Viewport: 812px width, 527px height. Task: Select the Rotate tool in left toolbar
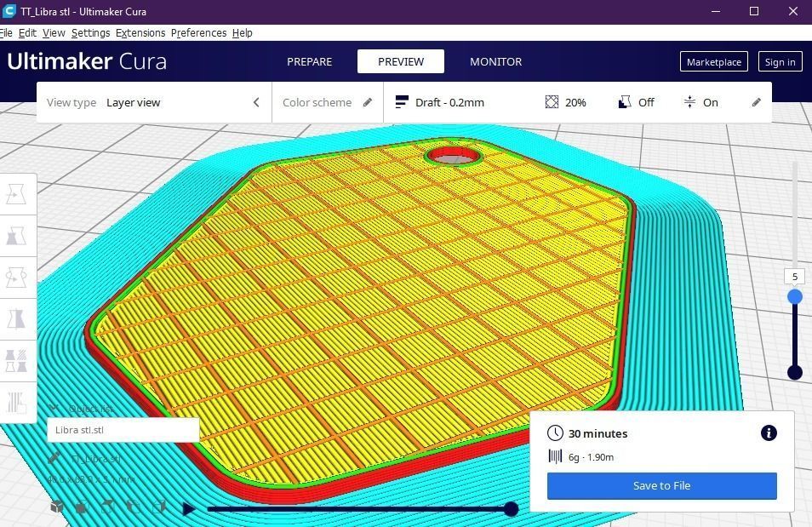[16, 278]
